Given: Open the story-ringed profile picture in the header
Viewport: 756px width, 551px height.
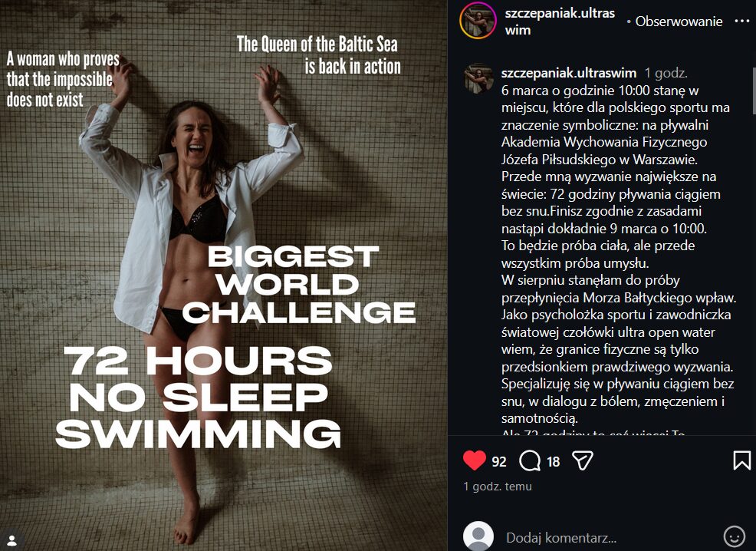Looking at the screenshot, I should (x=477, y=21).
